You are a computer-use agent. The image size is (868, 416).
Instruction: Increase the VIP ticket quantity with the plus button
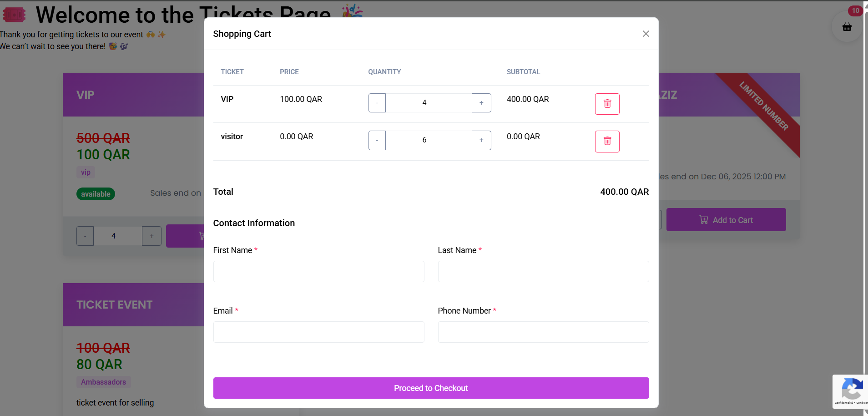coord(481,103)
